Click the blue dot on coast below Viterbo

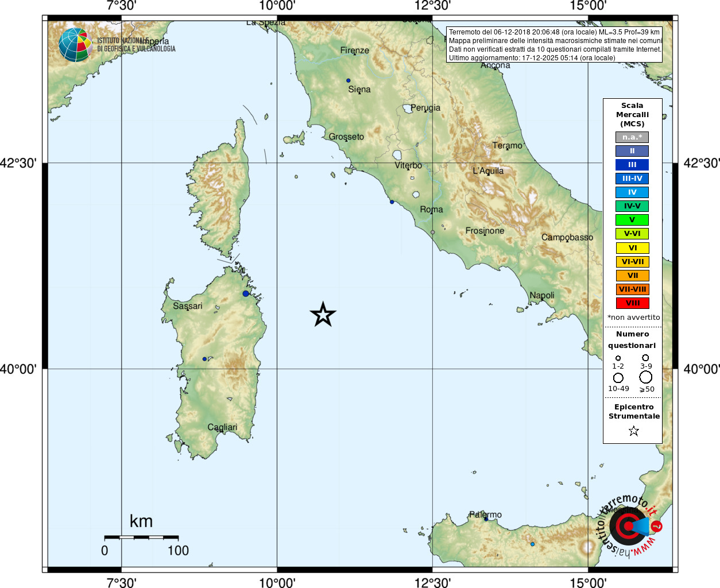coord(392,202)
